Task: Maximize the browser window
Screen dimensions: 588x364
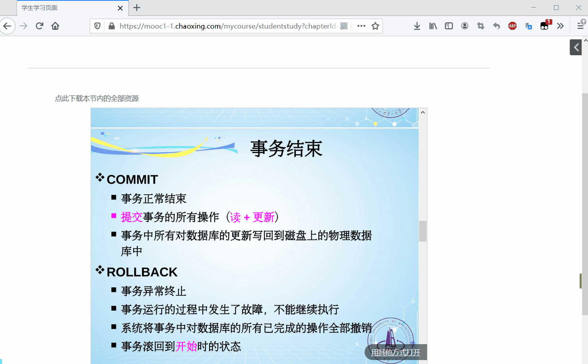Action: [x=556, y=8]
